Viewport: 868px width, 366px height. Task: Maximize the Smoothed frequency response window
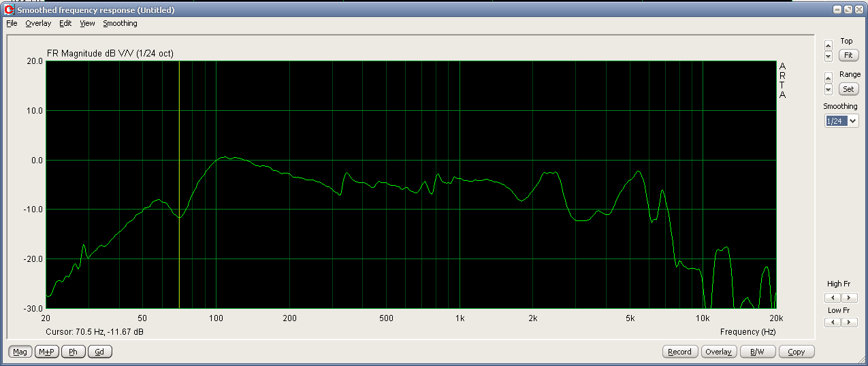click(x=848, y=10)
